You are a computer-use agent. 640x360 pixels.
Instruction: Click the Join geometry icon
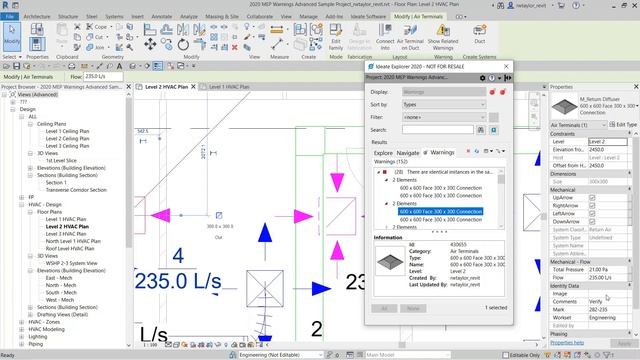point(90,47)
